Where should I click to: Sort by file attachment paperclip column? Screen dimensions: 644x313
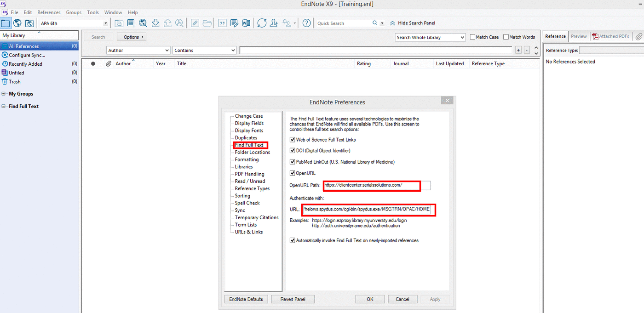pyautogui.click(x=108, y=64)
